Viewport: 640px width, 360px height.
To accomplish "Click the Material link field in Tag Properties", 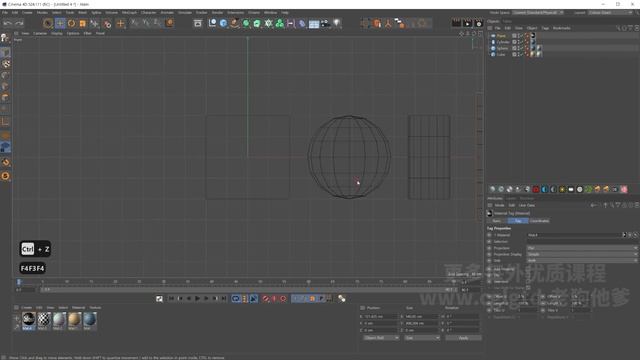I will [576, 235].
